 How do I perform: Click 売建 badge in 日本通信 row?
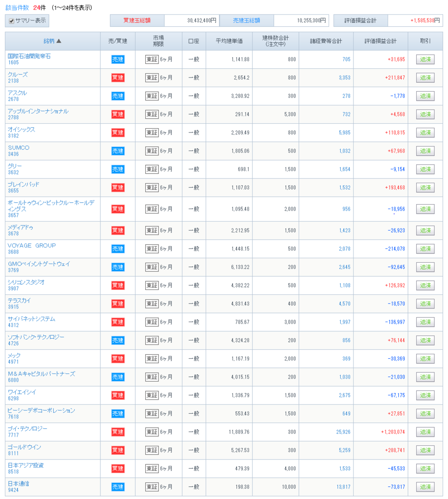(x=118, y=487)
